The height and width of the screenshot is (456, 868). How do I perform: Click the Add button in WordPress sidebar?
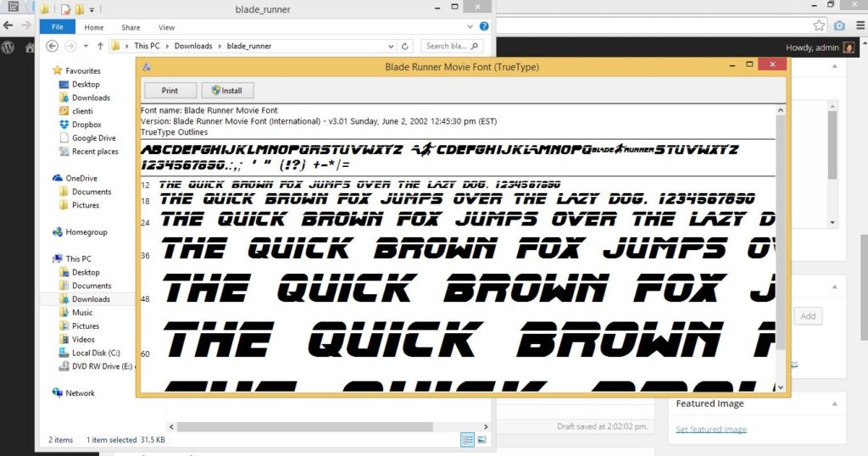(808, 316)
